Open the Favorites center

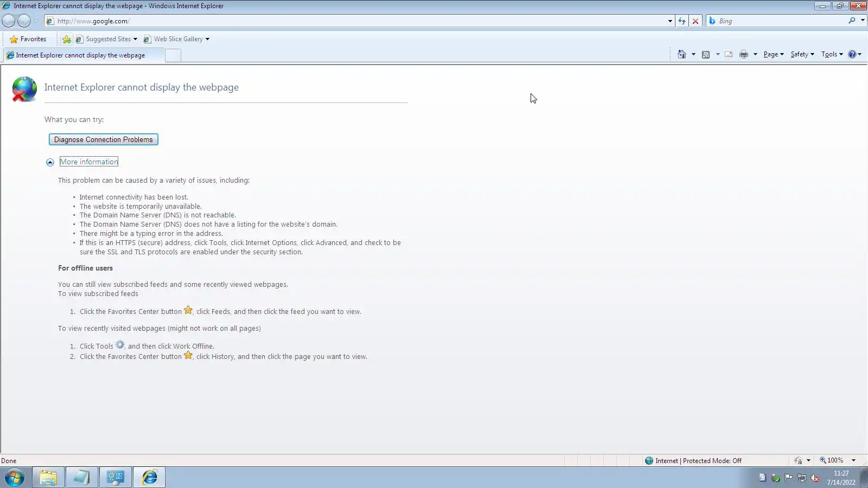point(28,39)
